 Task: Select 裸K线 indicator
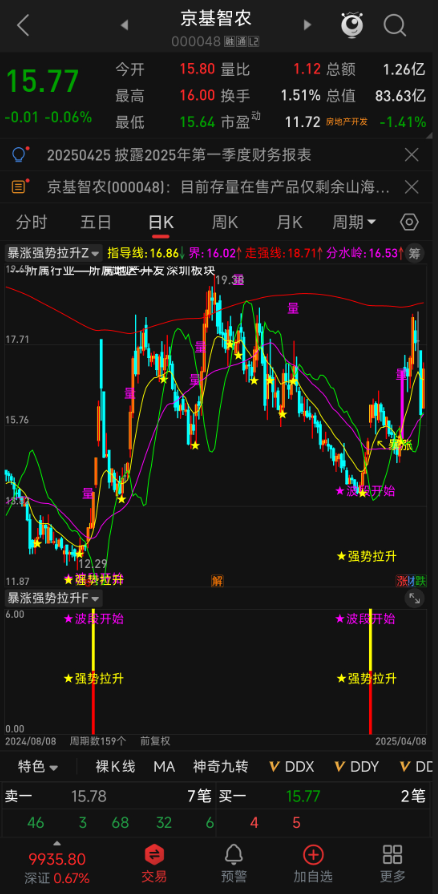(x=115, y=767)
